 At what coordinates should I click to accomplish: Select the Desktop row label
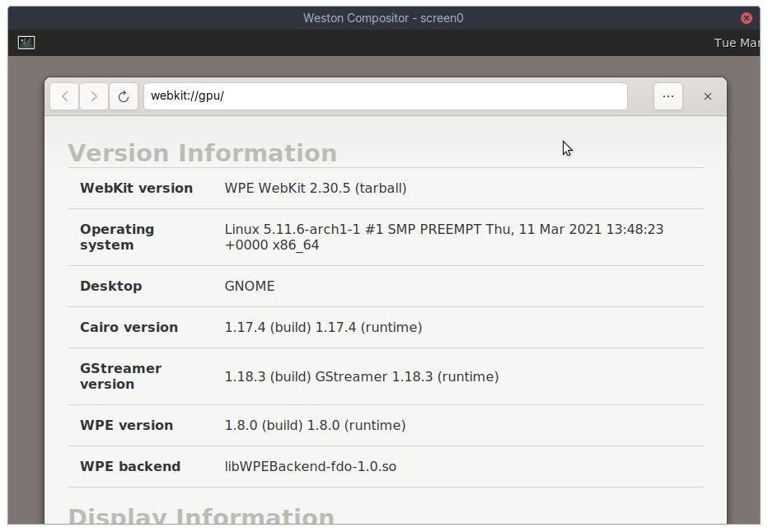110,286
